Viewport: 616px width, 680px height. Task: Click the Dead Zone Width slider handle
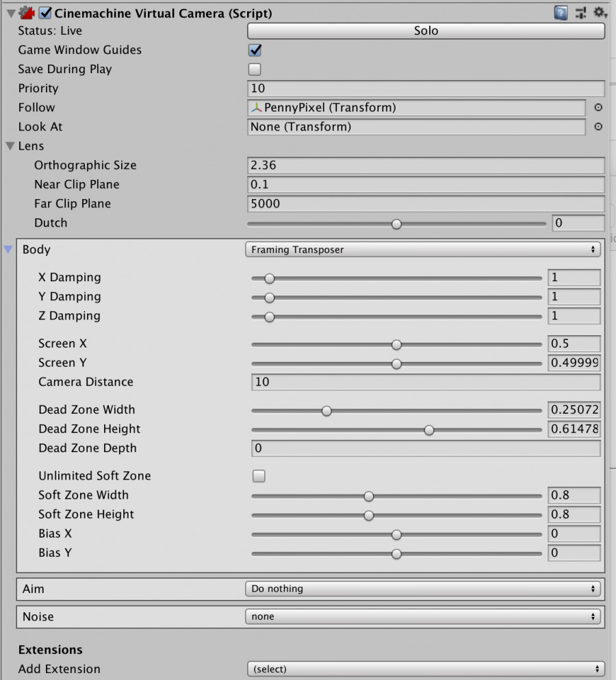(x=326, y=410)
